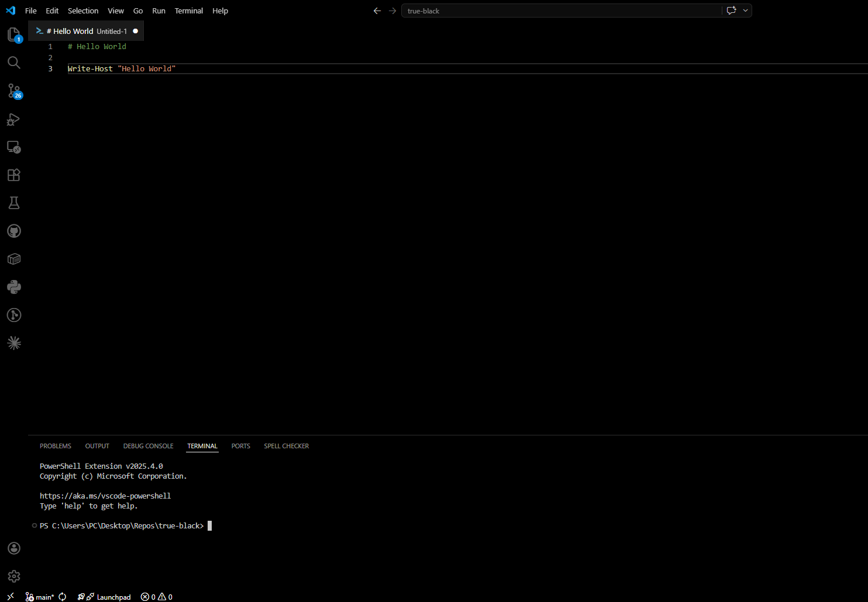Open Remote Explorer view
This screenshot has height=602, width=868.
click(14, 147)
